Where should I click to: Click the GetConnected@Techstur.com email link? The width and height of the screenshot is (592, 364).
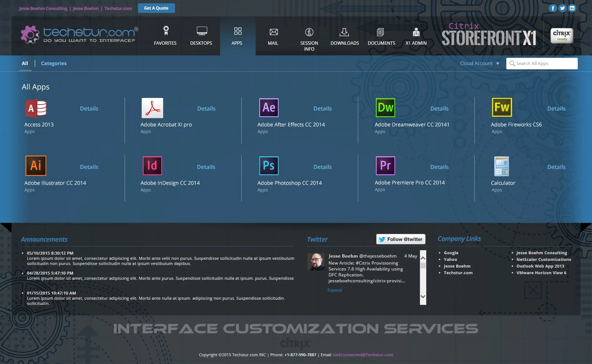pos(363,355)
